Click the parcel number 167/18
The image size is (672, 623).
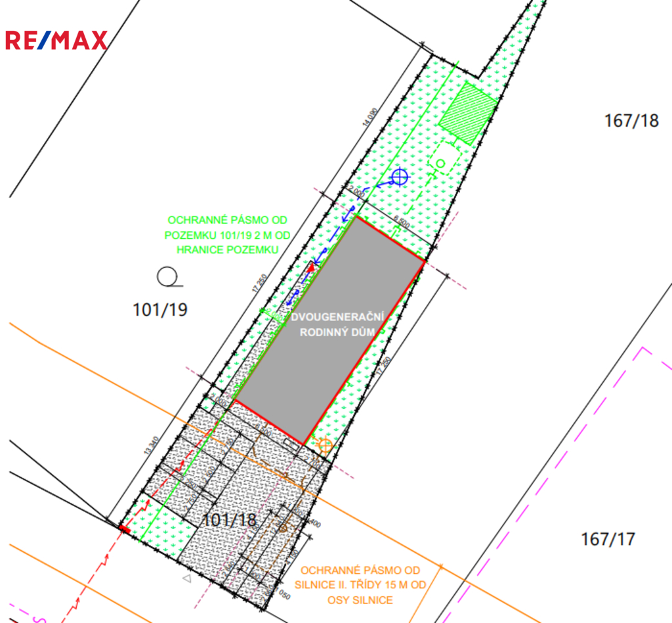(630, 120)
